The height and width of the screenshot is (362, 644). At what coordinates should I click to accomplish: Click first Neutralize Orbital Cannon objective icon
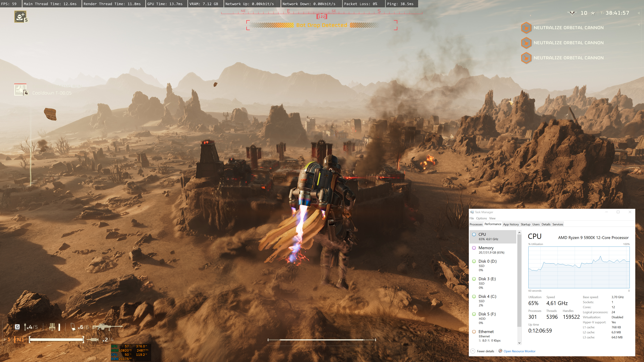pyautogui.click(x=526, y=28)
